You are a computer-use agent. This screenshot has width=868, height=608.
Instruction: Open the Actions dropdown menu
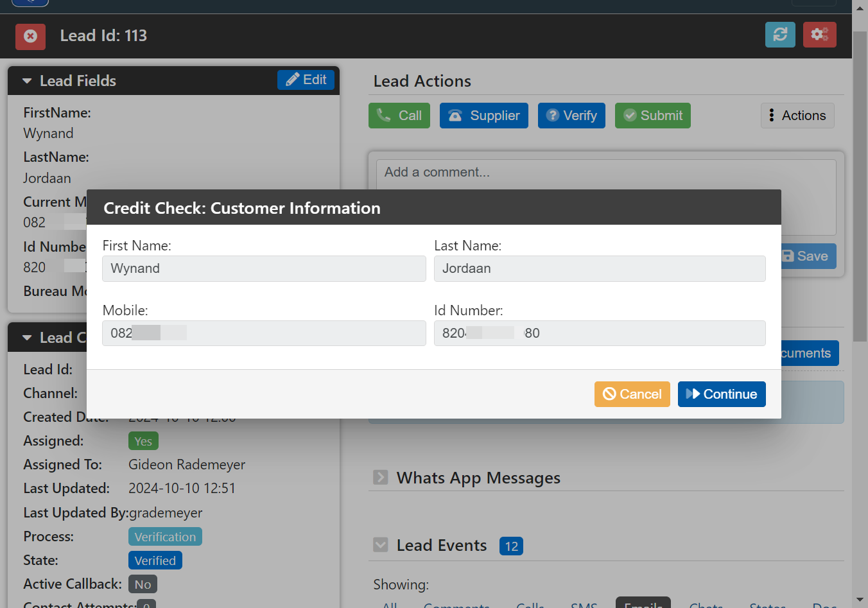point(797,116)
